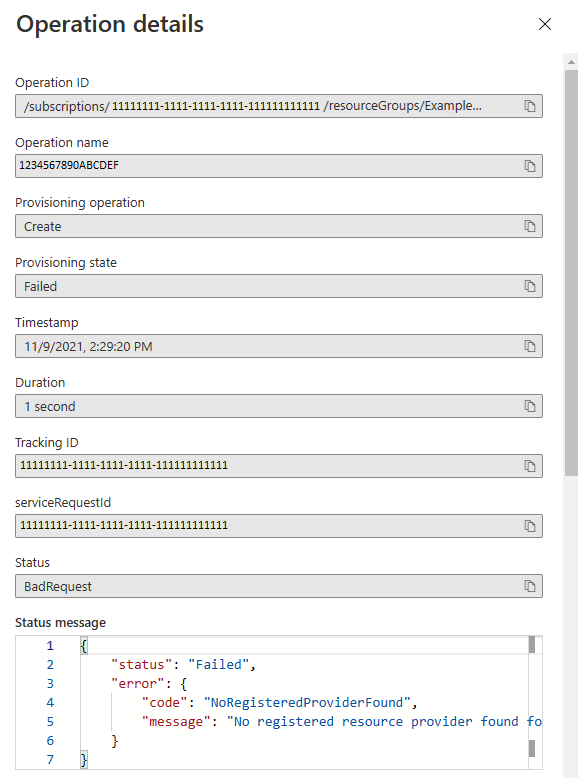Click the Operation details heading
Image resolution: width=579 pixels, height=780 pixels.
[x=110, y=24]
